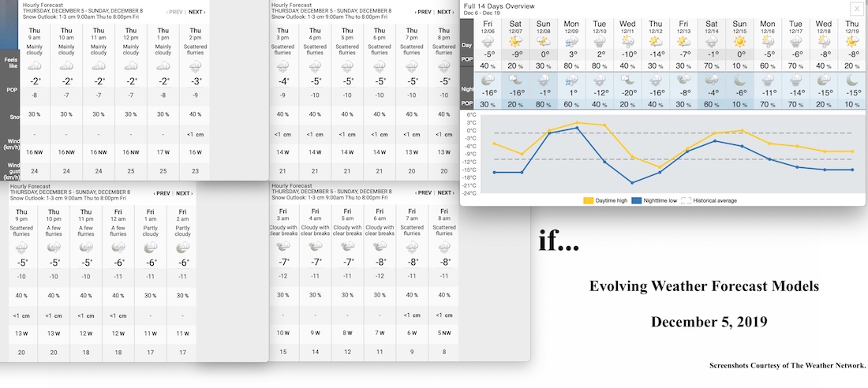Image resolution: width=868 pixels, height=388 pixels.
Task: Click 'Screenshots Courtesy of The Weather Network.'
Action: [x=788, y=365]
